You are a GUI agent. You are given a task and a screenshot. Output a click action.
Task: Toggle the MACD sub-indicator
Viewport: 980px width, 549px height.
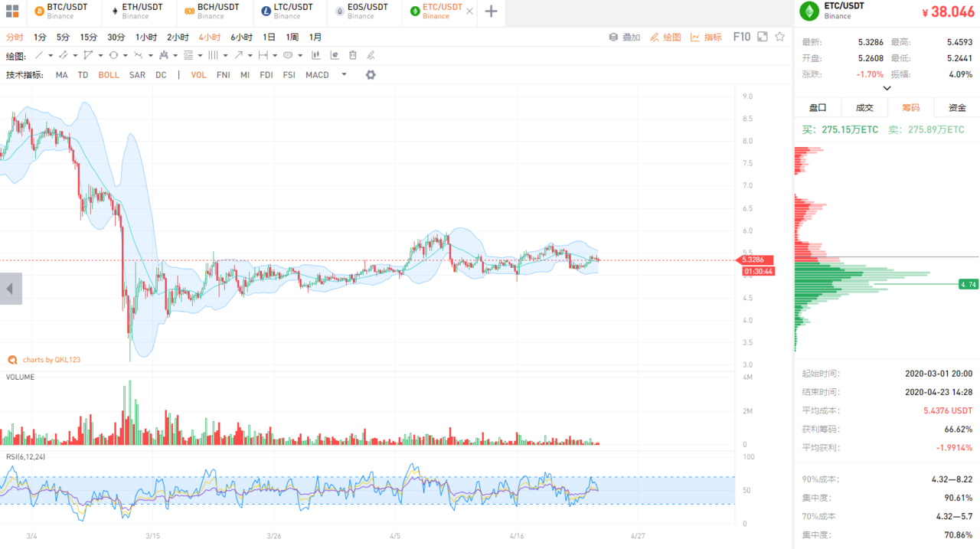tap(317, 75)
